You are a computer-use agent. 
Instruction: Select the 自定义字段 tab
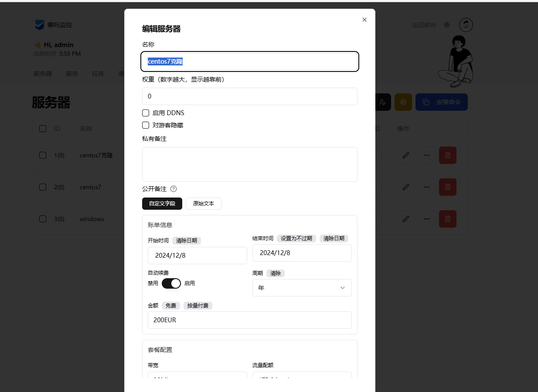tap(162, 204)
